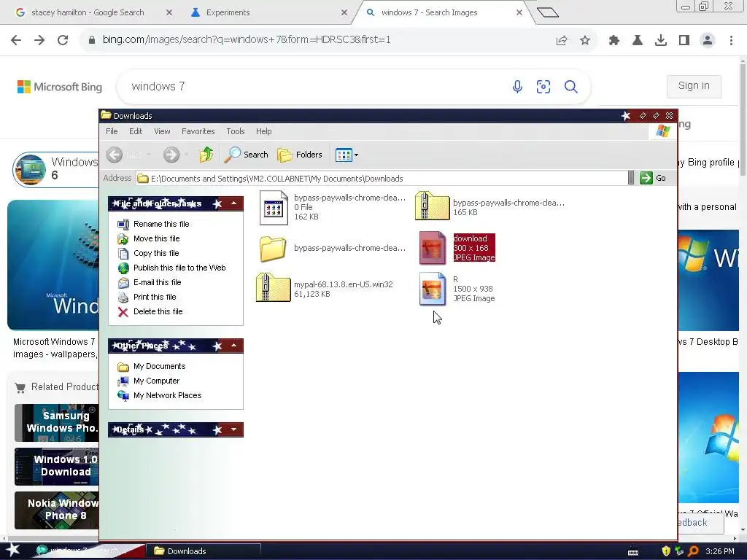This screenshot has width=747, height=560.
Task: Go back in the browser
Action: click(x=16, y=40)
